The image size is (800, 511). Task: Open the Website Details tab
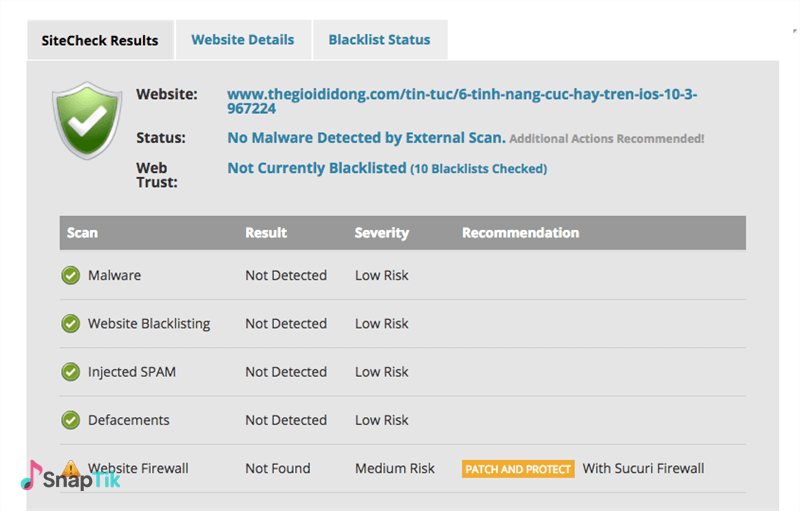243,40
